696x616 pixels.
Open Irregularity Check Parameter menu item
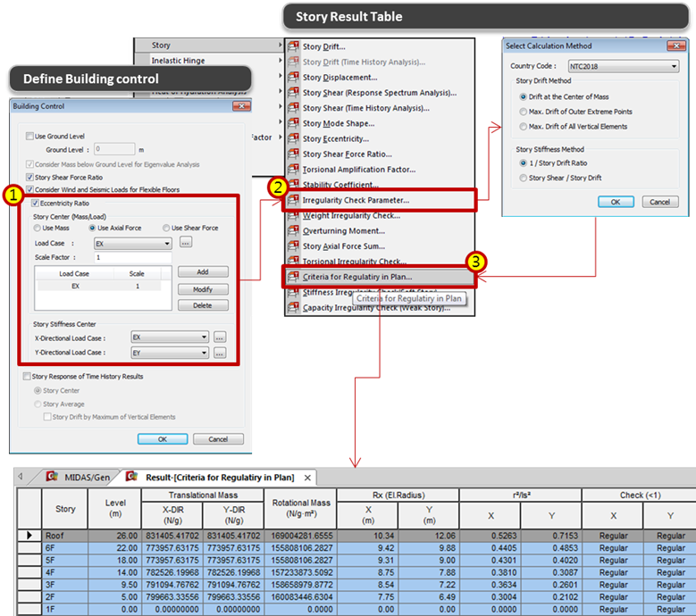(x=380, y=200)
